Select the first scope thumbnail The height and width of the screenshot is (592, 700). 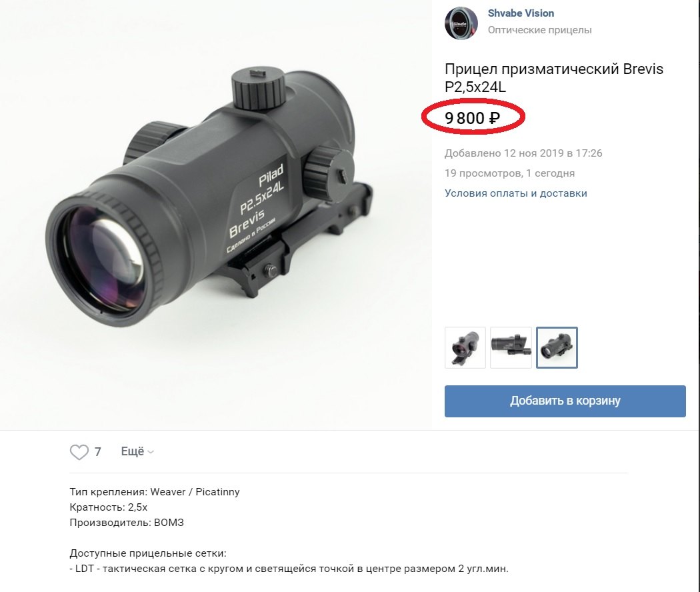pyautogui.click(x=465, y=348)
